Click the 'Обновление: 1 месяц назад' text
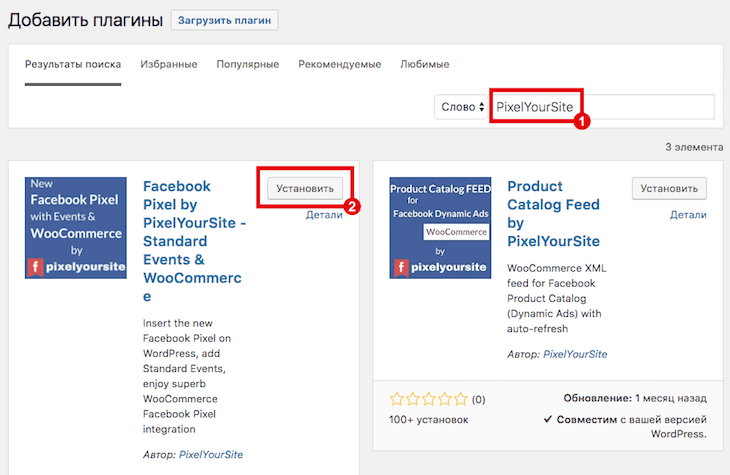This screenshot has width=730, height=475. coord(635,398)
